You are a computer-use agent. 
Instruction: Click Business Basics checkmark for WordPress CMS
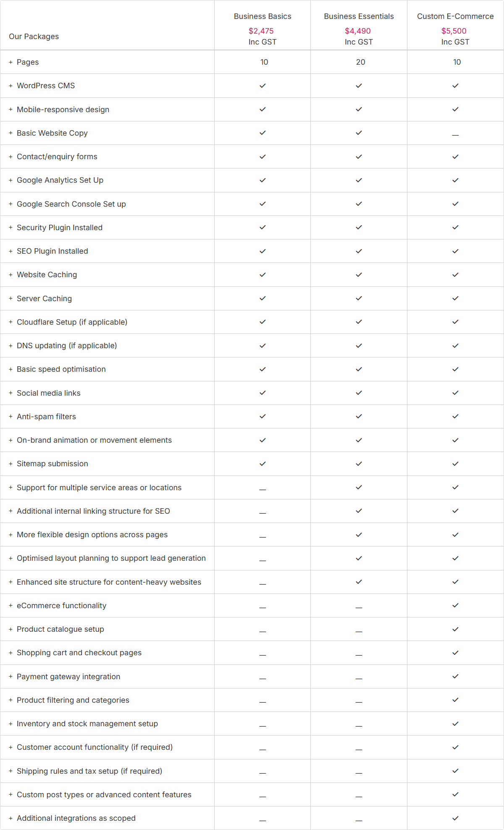(262, 86)
